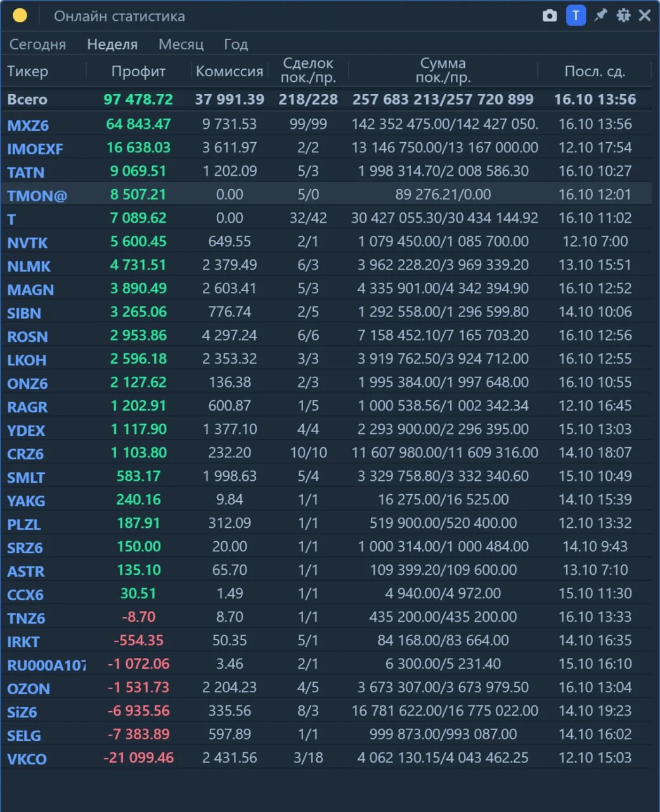Select the SMLT ticker
Screen dimensions: 660x812
click(26, 477)
